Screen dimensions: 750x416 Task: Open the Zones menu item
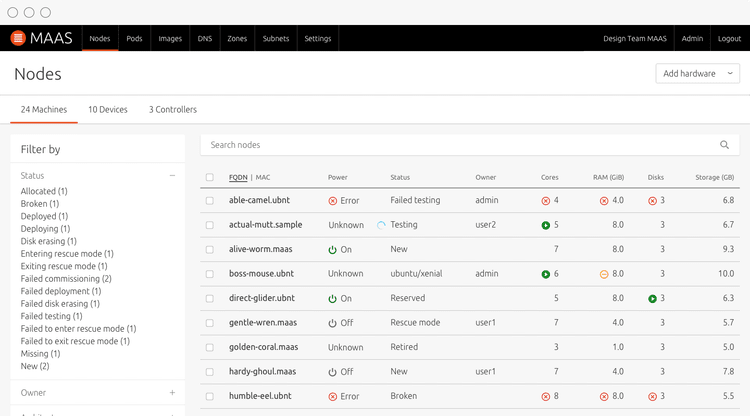pyautogui.click(x=237, y=38)
